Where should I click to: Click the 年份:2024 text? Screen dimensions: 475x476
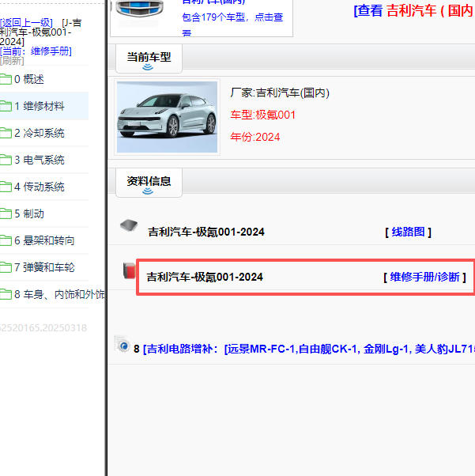255,138
